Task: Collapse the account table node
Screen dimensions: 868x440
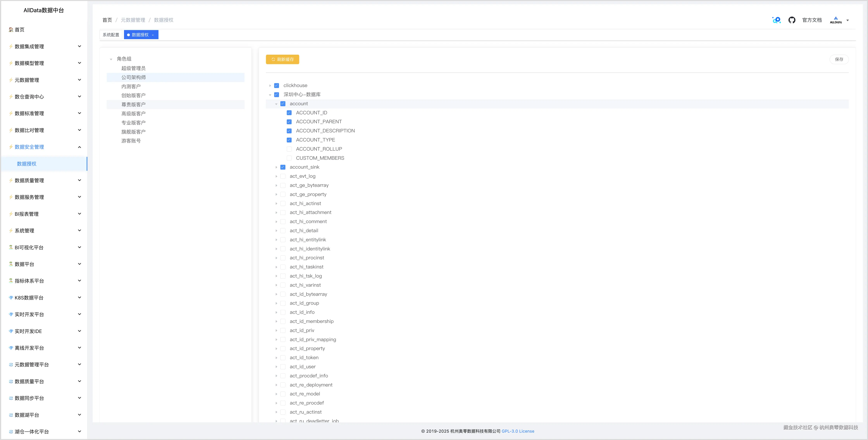Action: pos(276,104)
